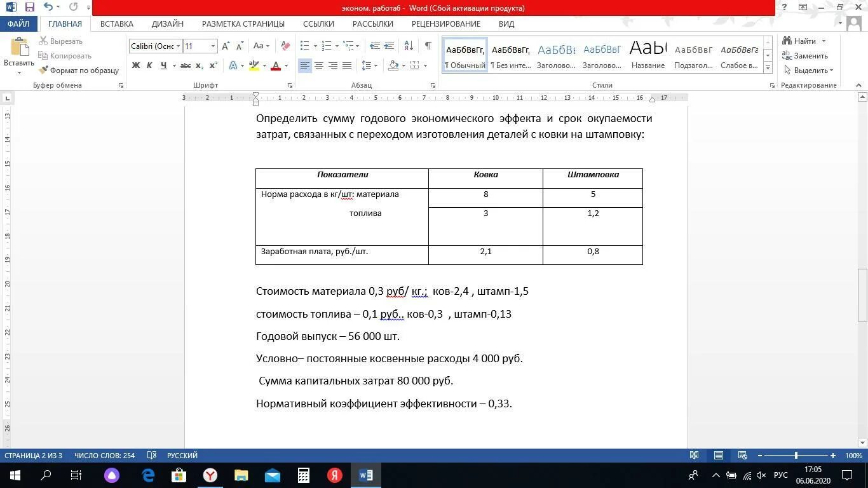Image resolution: width=868 pixels, height=488 pixels.
Task: Expand the styles gallery More arrow
Action: pos(768,67)
